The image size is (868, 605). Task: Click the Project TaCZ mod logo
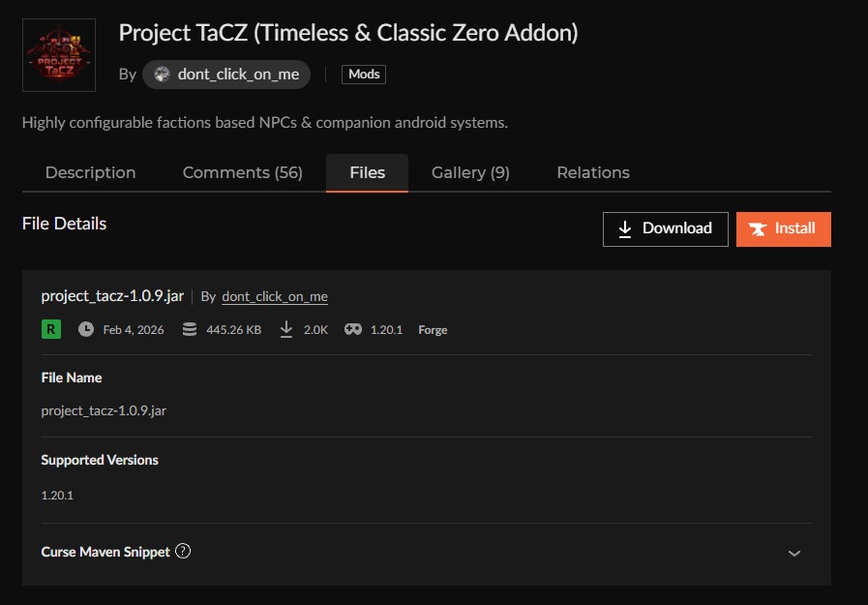(x=58, y=54)
